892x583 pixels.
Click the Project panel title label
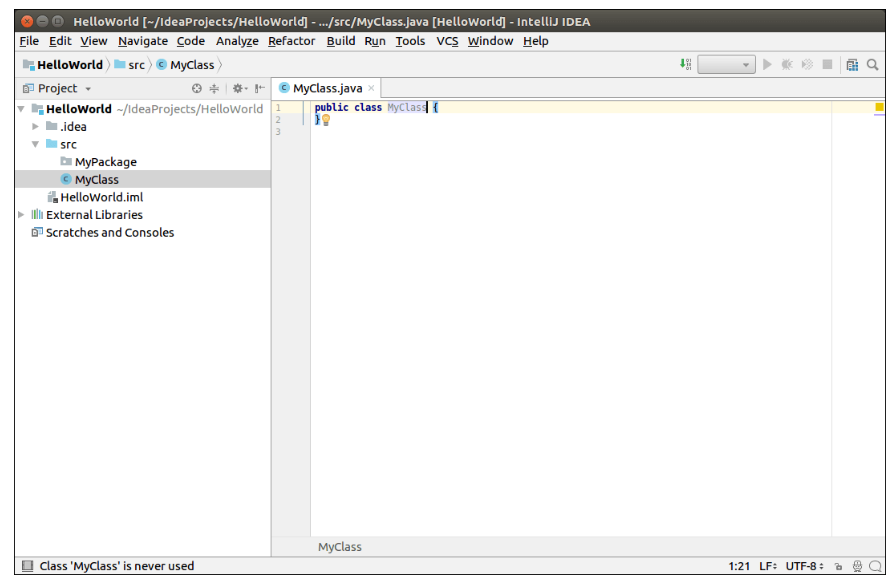(57, 88)
